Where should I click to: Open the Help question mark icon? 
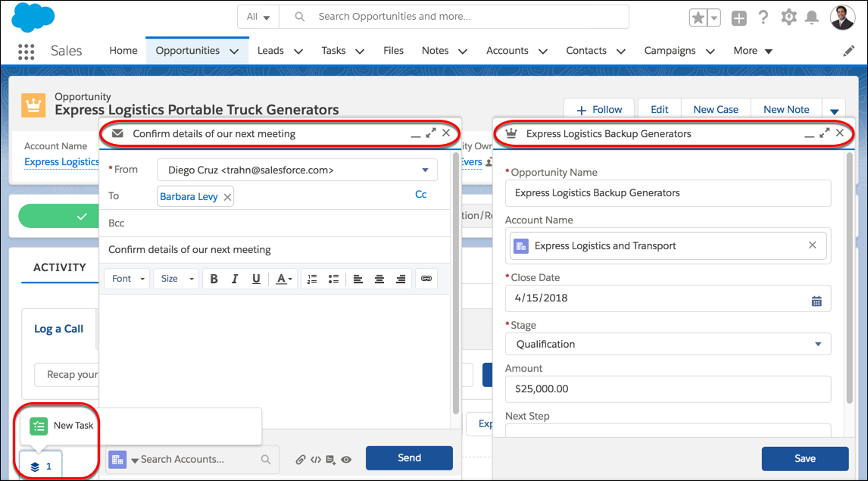point(763,17)
